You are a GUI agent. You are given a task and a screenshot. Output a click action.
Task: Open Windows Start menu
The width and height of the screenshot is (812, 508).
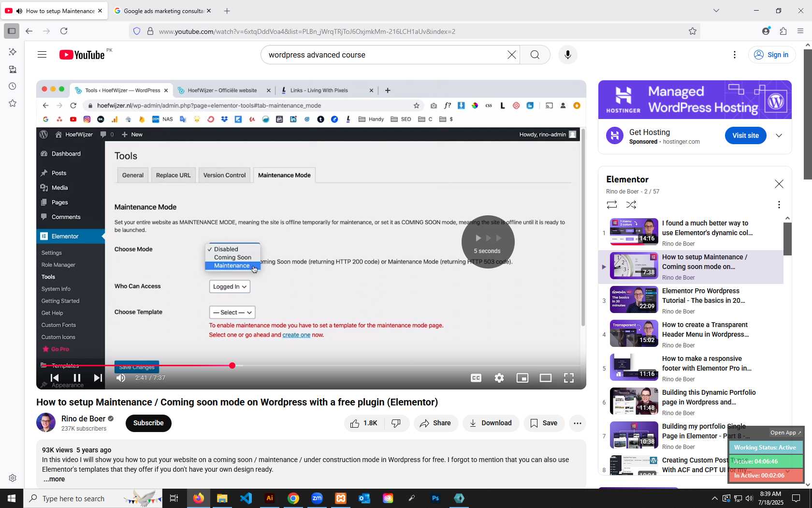12,498
